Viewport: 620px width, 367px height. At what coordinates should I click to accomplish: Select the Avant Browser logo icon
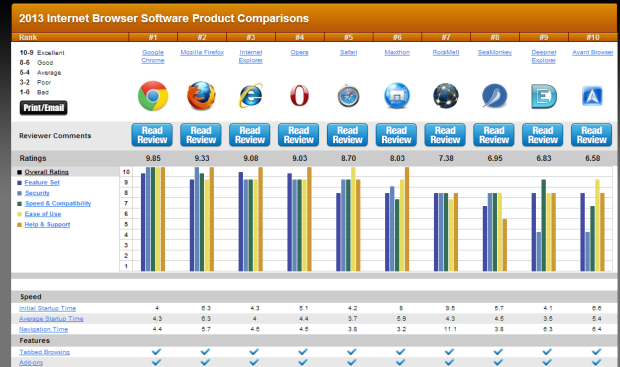[x=592, y=96]
